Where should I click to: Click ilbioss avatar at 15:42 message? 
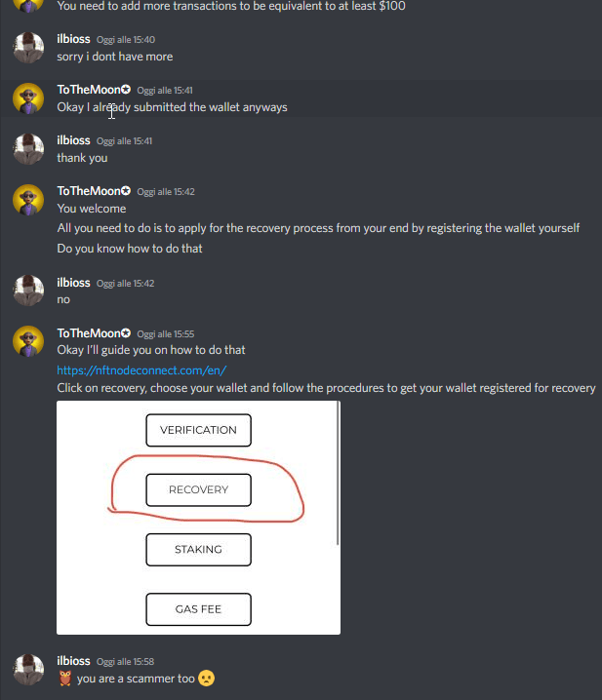tap(28, 291)
